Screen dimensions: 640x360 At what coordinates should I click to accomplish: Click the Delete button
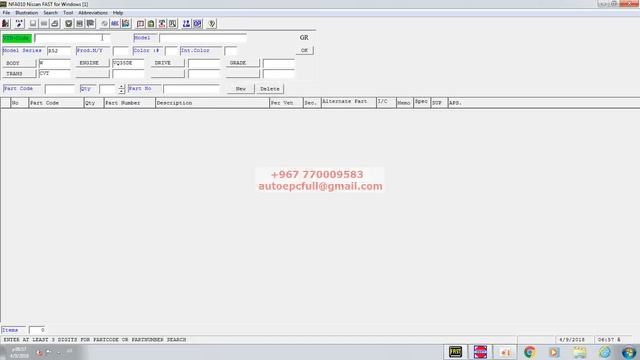click(x=270, y=89)
